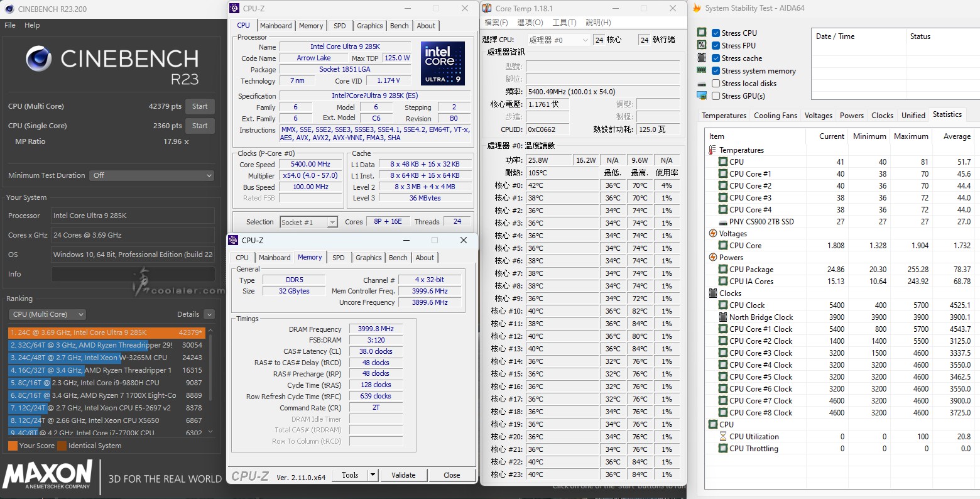
Task: Switch to Bench tab in top CPU-Z
Action: pyautogui.click(x=400, y=26)
